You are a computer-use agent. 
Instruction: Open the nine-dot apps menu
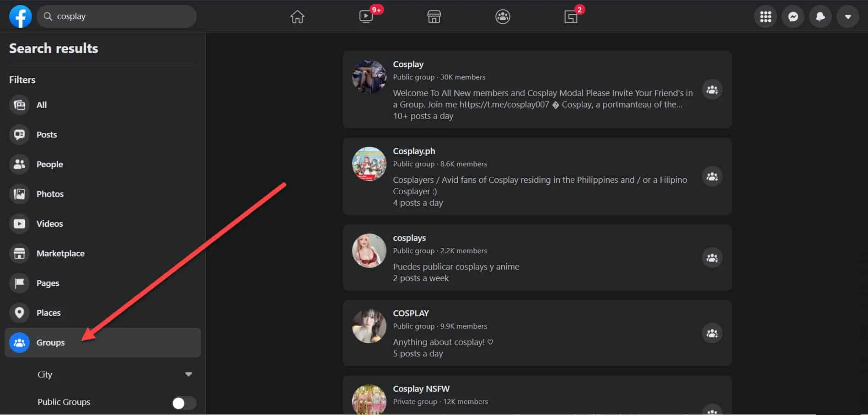766,17
